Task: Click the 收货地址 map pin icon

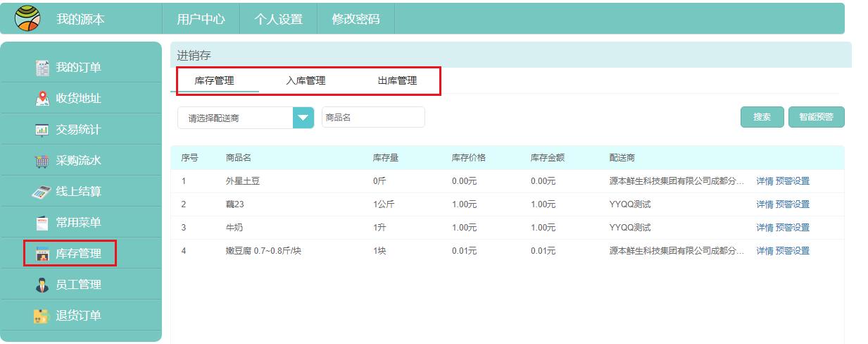Action: tap(42, 99)
